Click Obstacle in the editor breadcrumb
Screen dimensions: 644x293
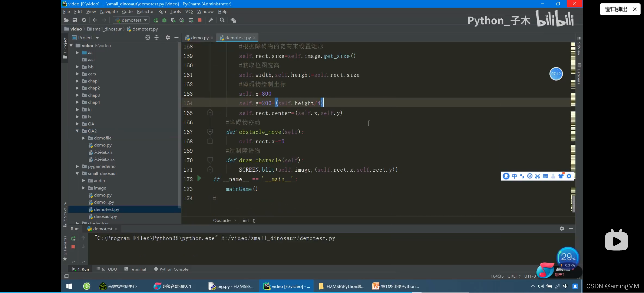pyautogui.click(x=222, y=220)
